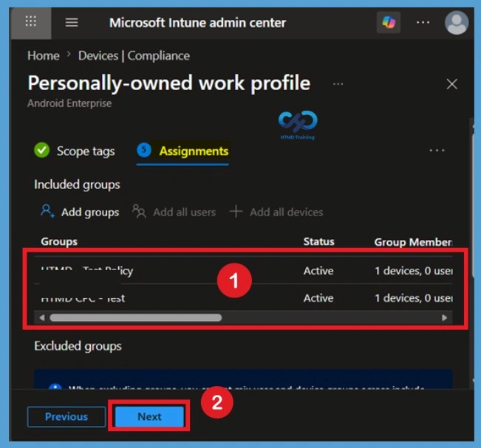
Task: Click the Next button
Action: 149,417
